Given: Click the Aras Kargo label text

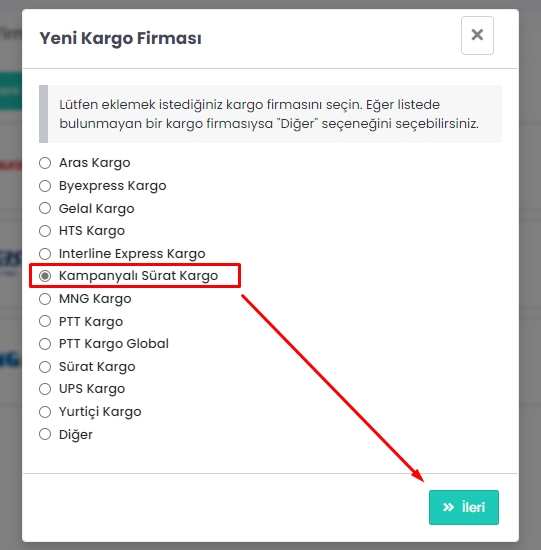Looking at the screenshot, I should point(95,163).
